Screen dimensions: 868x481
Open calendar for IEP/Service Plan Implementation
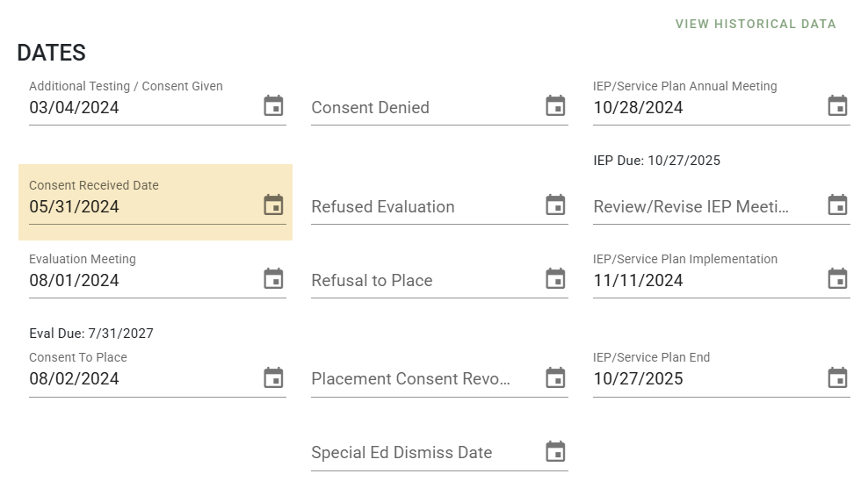[838, 278]
